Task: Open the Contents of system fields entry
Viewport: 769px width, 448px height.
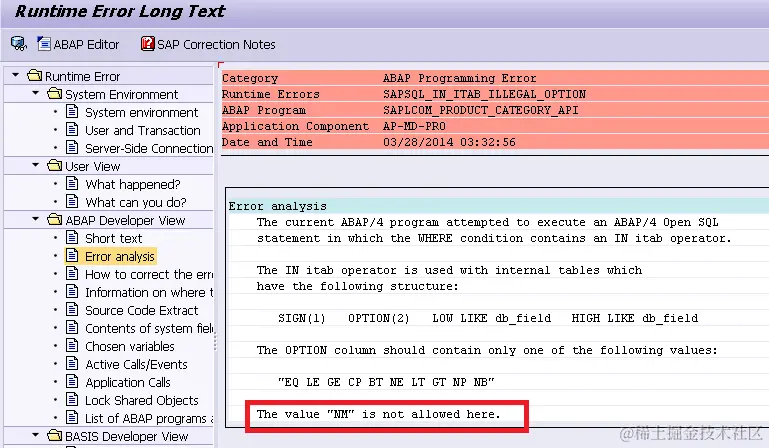Action: [149, 328]
